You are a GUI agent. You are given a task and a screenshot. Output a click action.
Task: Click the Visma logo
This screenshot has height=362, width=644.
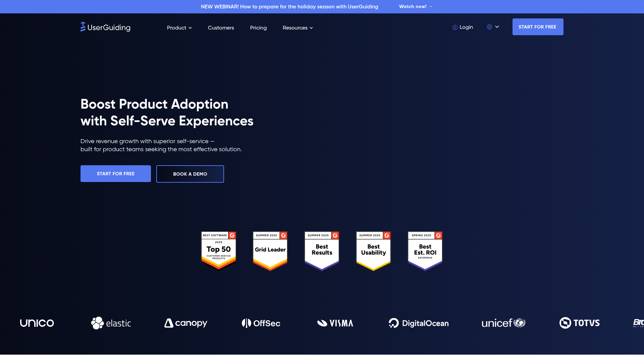coord(335,323)
